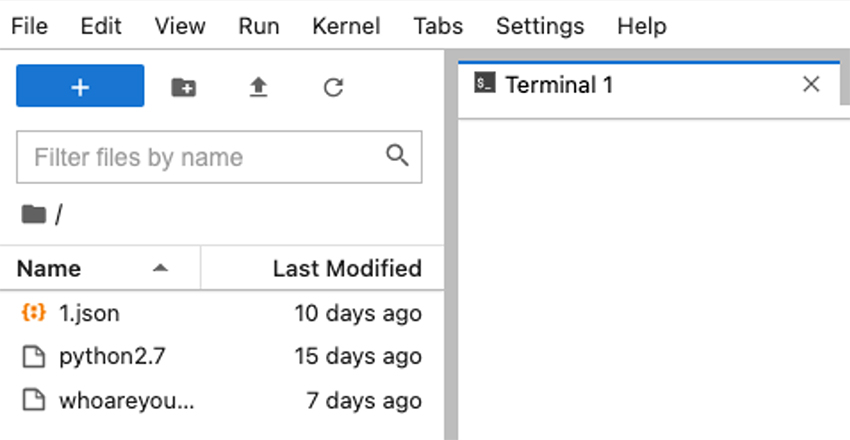Select the 1.json file name
Image resolution: width=850 pixels, height=440 pixels.
(89, 313)
